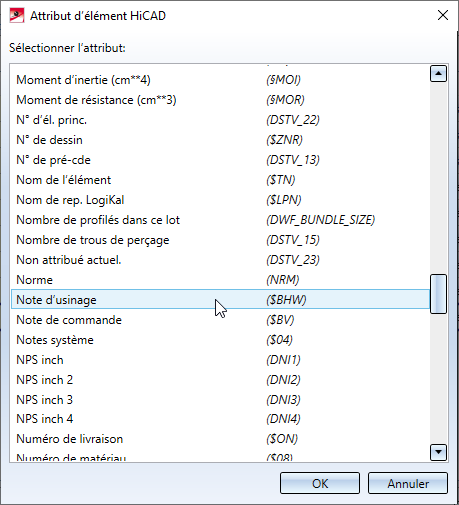Pick the NPS inch 3 attribute
The width and height of the screenshot is (459, 505).
220,400
